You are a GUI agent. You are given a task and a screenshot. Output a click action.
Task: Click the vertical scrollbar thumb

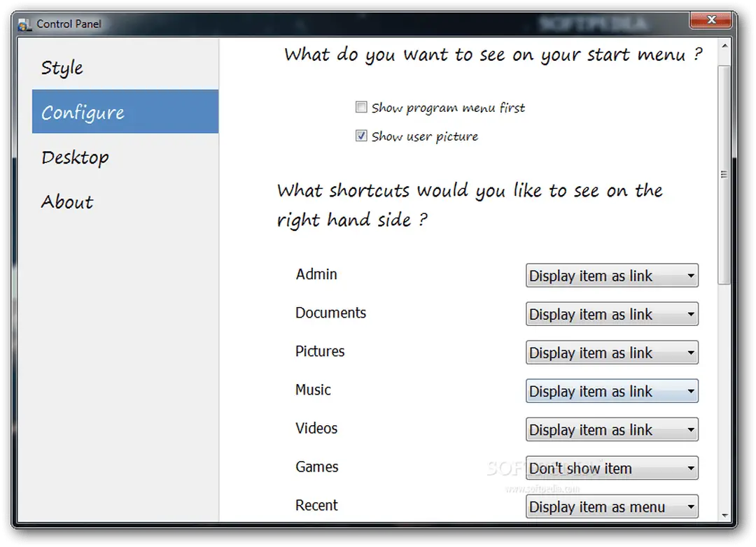pos(724,174)
